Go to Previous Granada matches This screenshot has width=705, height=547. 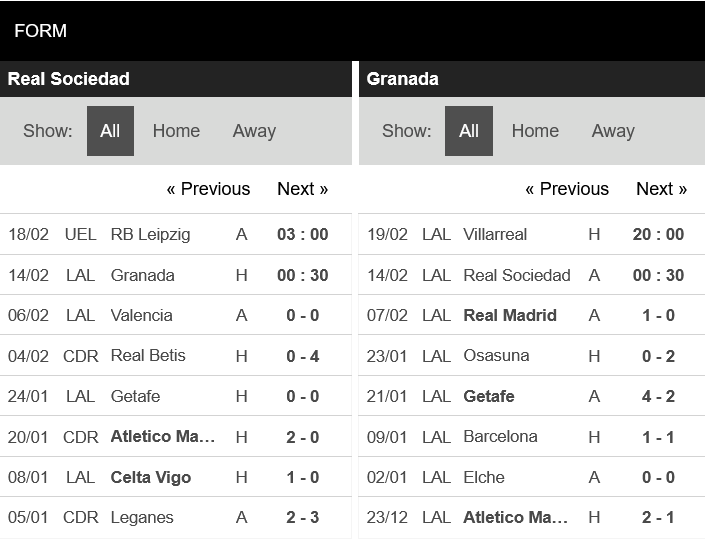point(567,189)
